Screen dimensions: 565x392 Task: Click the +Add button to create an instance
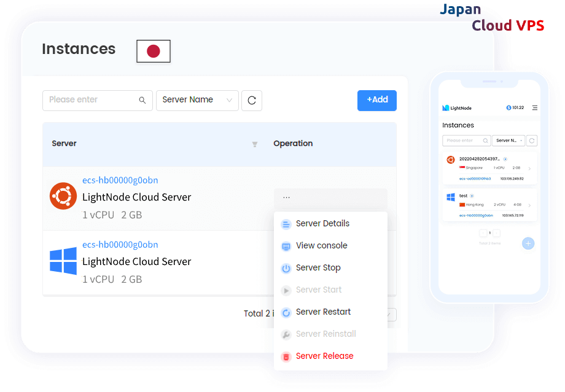376,100
